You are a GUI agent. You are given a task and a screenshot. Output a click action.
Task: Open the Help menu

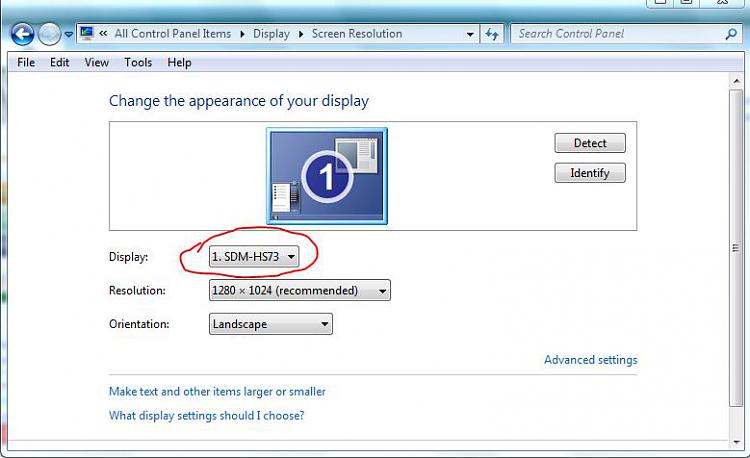(x=179, y=63)
